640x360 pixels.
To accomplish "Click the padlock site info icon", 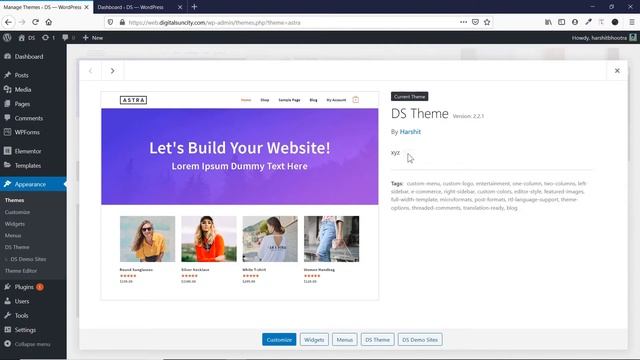I will point(122,22).
